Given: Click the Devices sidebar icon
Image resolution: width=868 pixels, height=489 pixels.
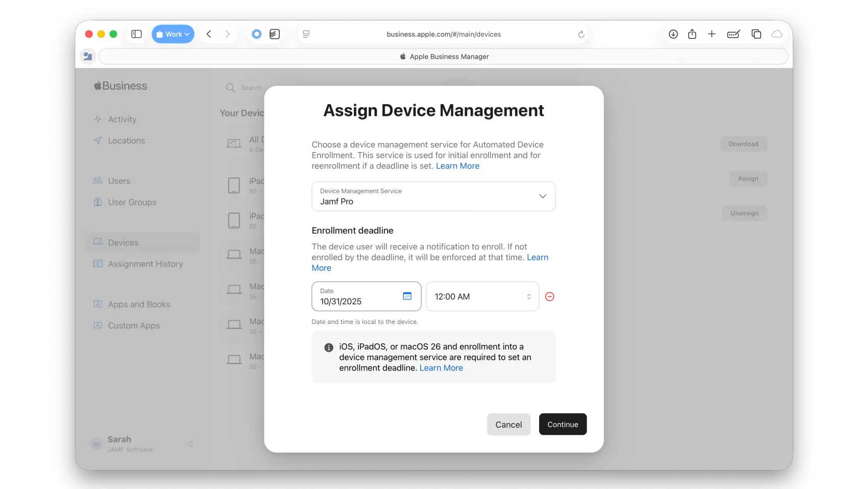Looking at the screenshot, I should click(x=98, y=242).
